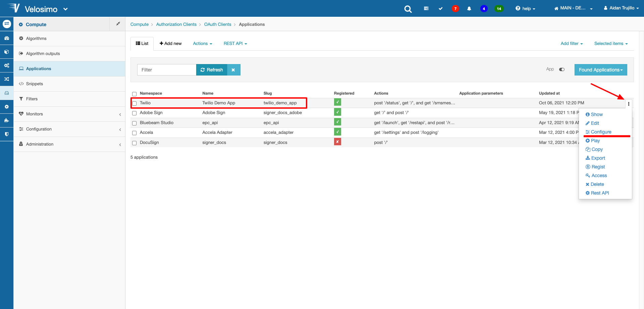Viewport: 644px width, 309px height.
Task: Focus the Filter text field
Action: tap(167, 70)
